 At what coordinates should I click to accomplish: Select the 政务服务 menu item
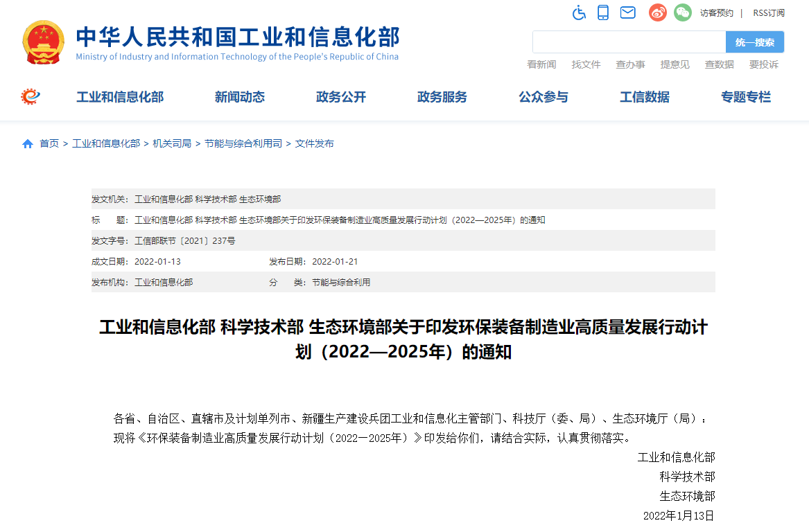coord(442,97)
